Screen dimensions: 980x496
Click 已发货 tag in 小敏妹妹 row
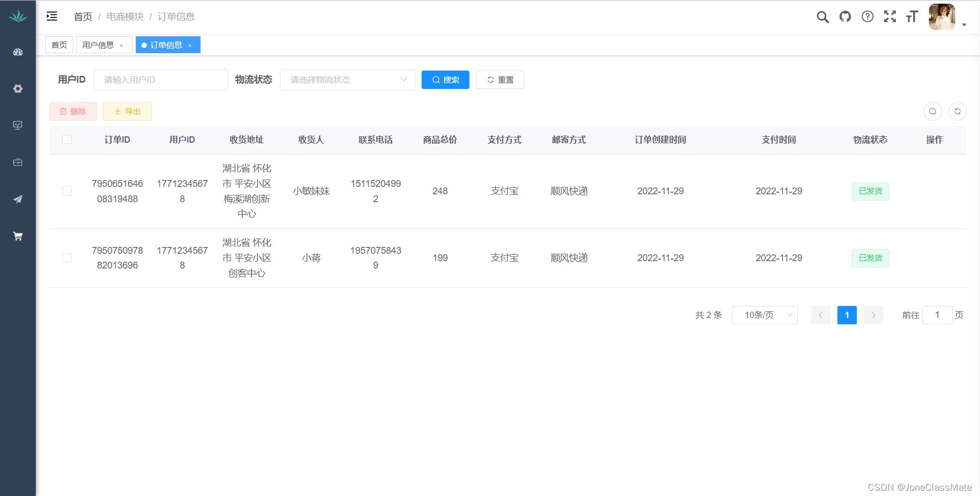(x=871, y=191)
